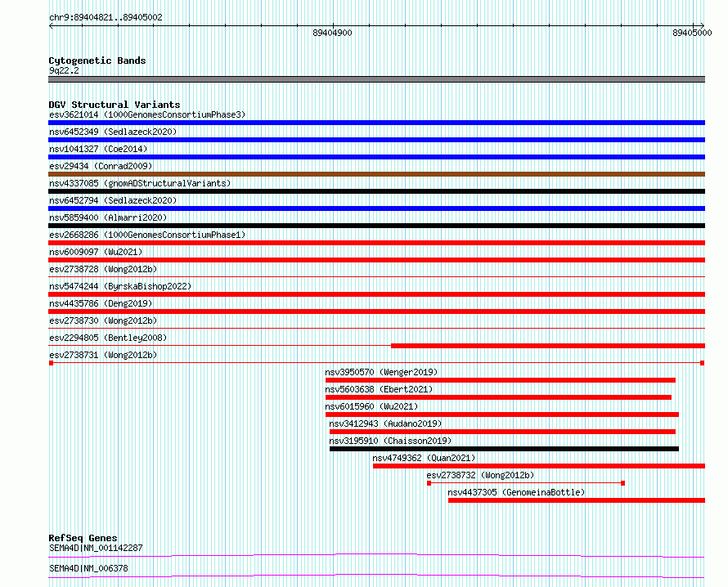Click the red nsv4437305 GenomeinaBottle bar
Viewport: 728px width, 587px height.
[x=577, y=500]
